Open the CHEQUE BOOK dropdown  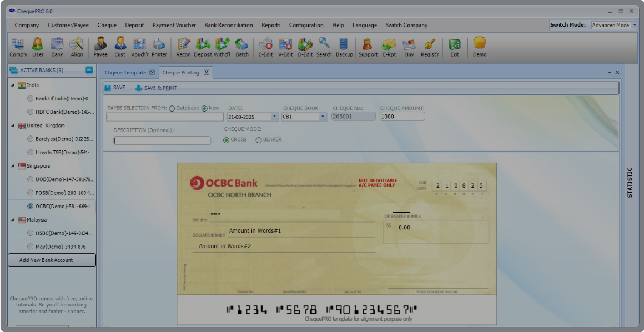point(323,117)
